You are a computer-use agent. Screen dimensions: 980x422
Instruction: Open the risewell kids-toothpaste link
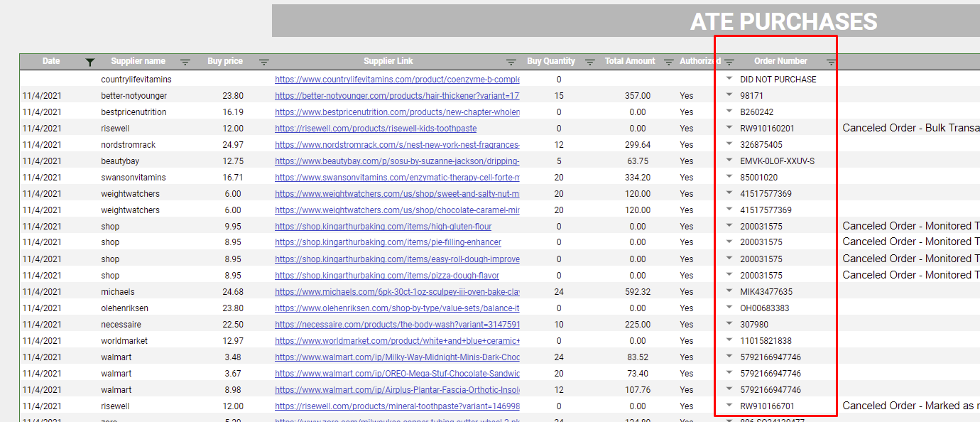click(376, 129)
